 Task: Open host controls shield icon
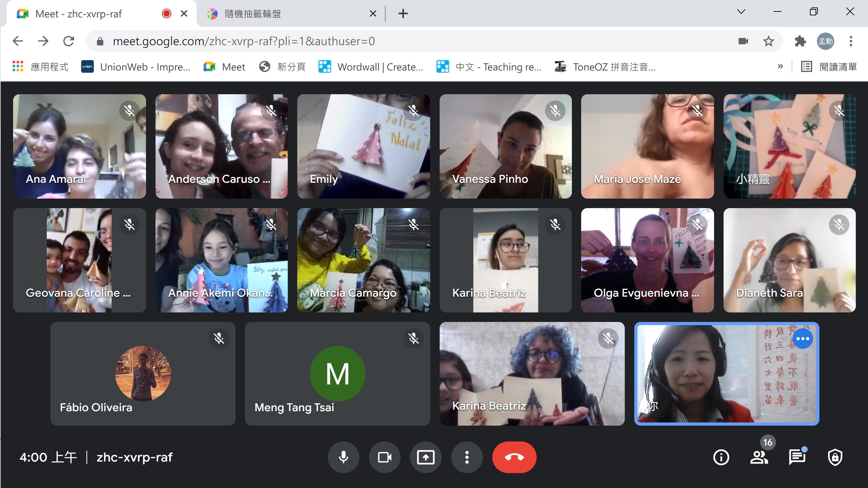[x=835, y=457]
